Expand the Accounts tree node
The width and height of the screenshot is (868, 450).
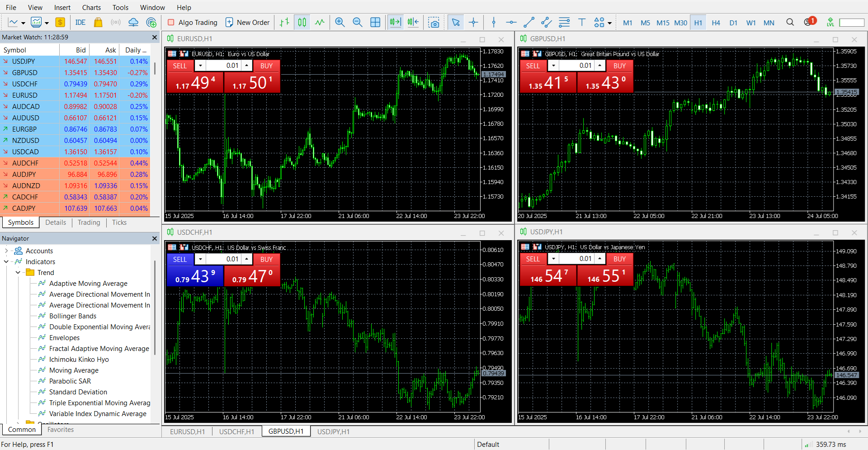coord(6,251)
